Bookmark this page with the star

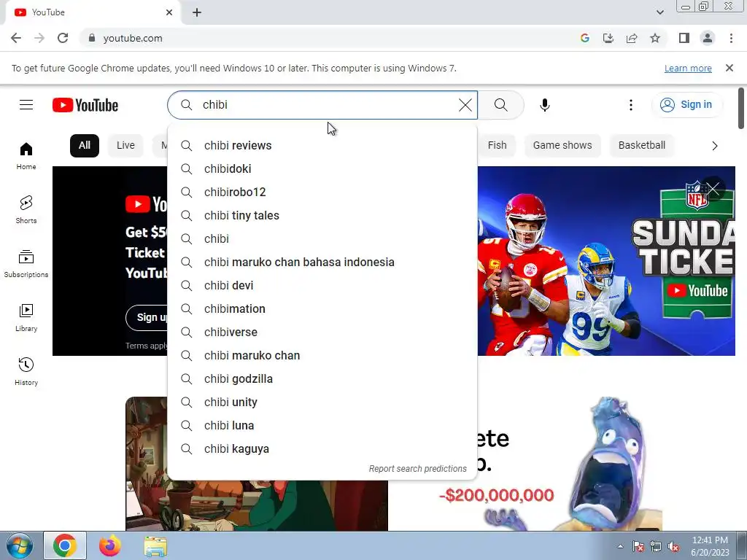click(x=655, y=38)
